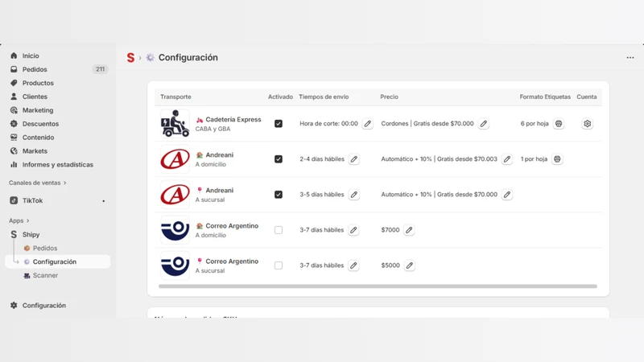Image resolution: width=644 pixels, height=362 pixels.
Task: Expand the Apps section
Action: pyautogui.click(x=19, y=220)
